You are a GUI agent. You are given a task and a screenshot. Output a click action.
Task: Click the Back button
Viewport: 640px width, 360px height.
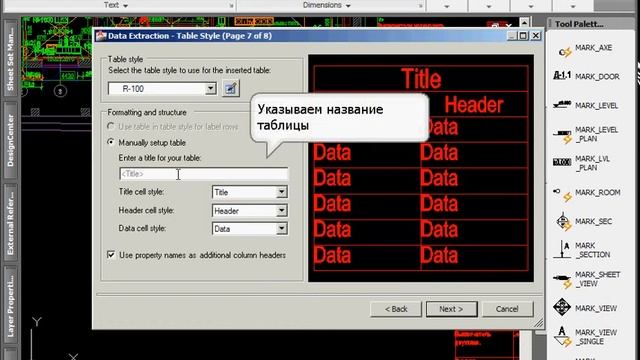(396, 309)
